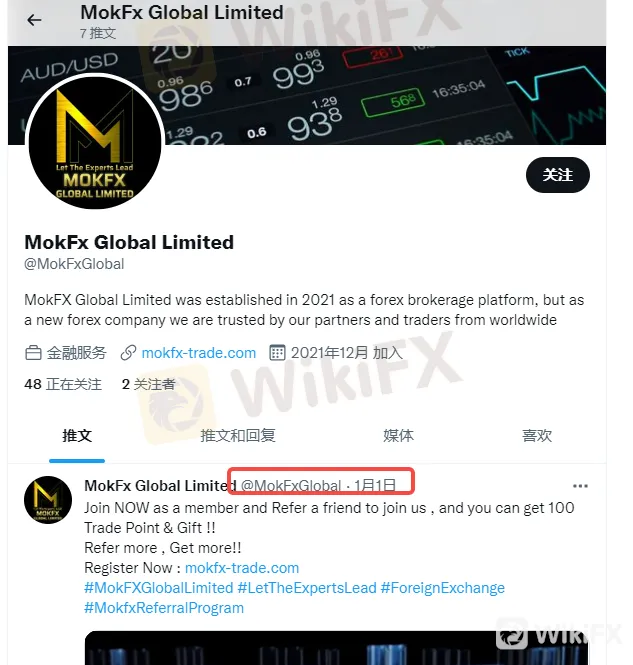Click the link chain icon
The image size is (633, 665).
point(128,353)
